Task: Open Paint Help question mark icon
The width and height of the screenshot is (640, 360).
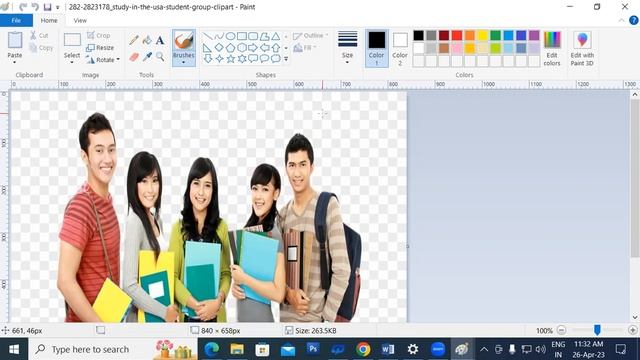Action: 633,20
